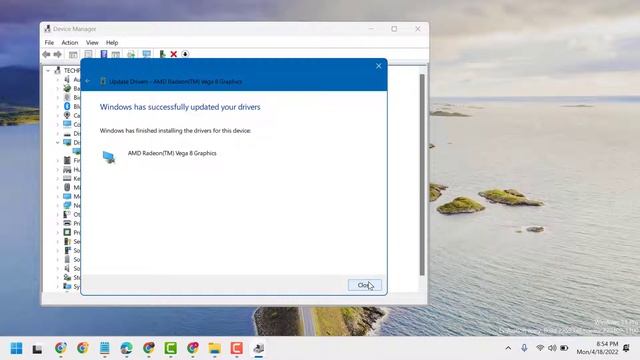
Task: Expand the Cameras category arrow
Action: point(58,116)
